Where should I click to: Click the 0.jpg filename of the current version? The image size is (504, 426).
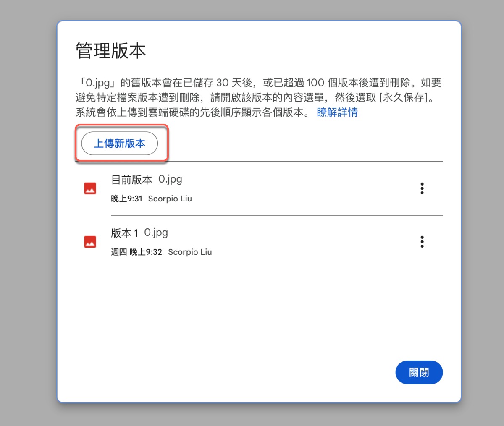point(170,180)
